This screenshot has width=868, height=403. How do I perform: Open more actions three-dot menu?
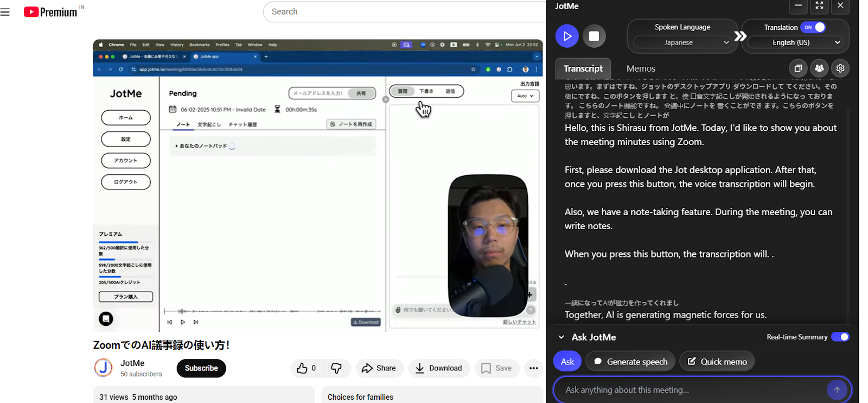click(534, 368)
